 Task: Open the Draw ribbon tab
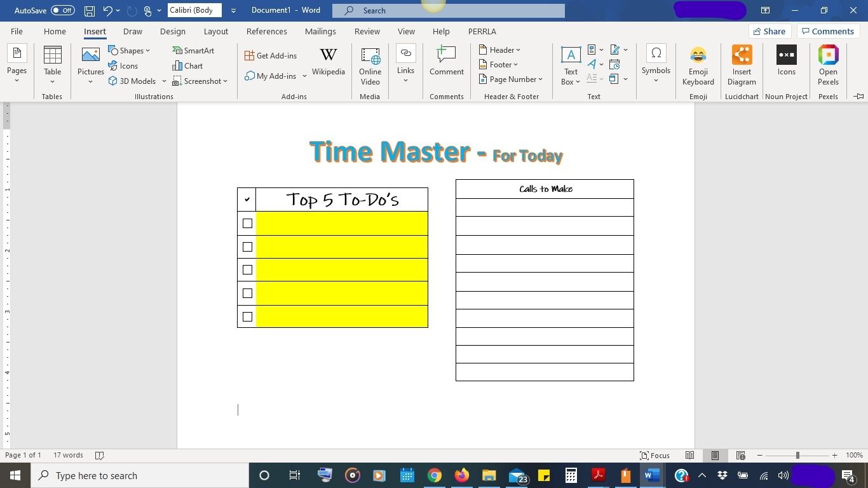click(132, 31)
